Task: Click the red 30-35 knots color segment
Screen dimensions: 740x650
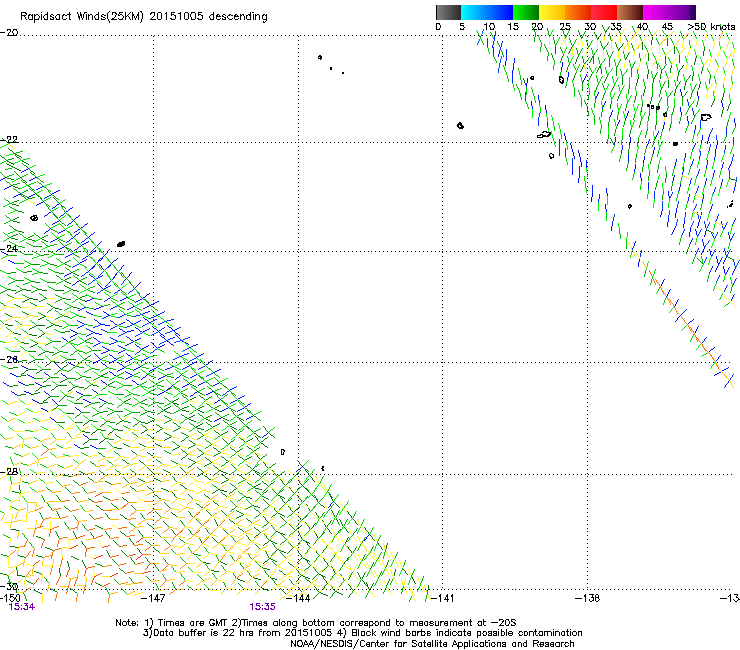Action: [604, 12]
